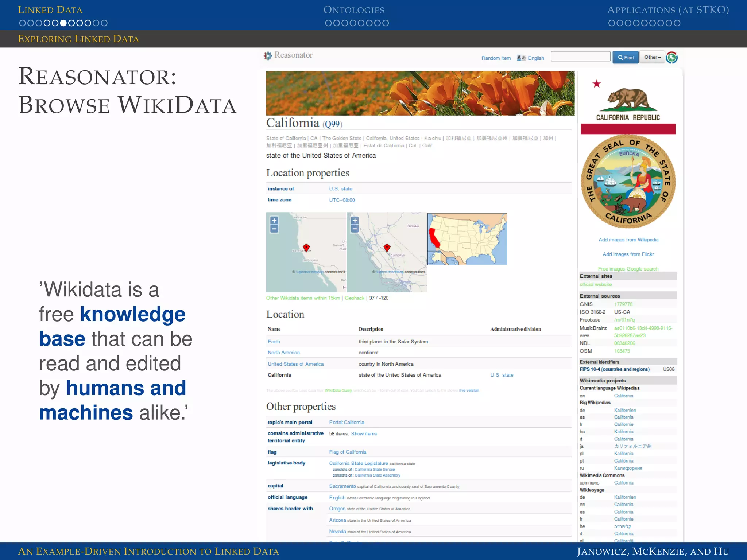
Task: Click the Reasonator gear logo icon
Action: coord(268,55)
